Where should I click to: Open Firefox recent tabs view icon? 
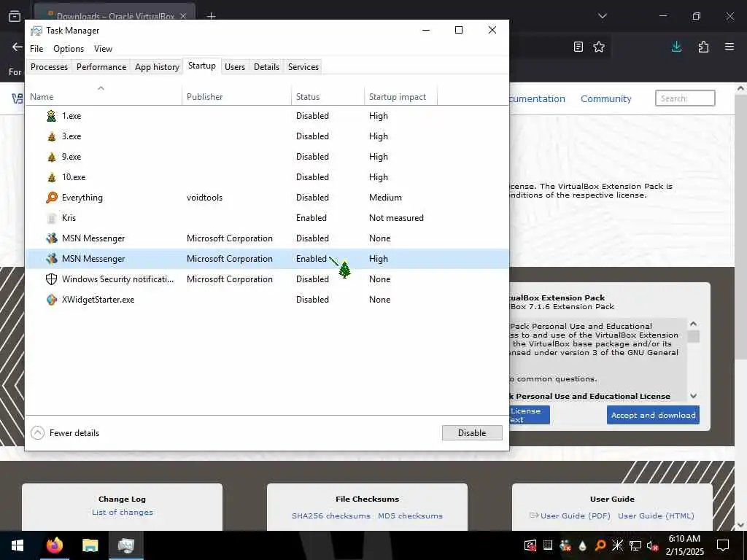click(15, 16)
